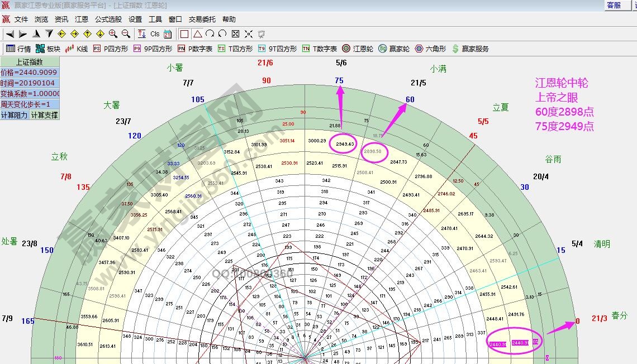Select the rectangle drawing tool

tap(184, 34)
